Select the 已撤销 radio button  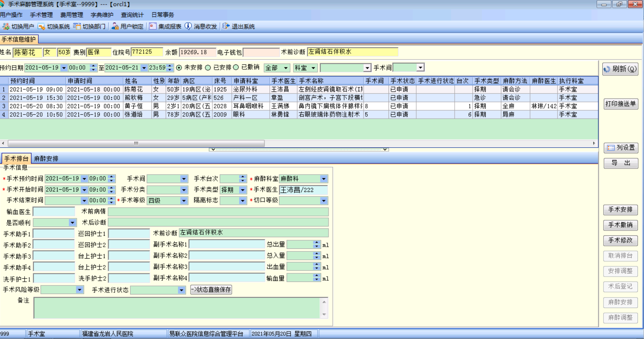(236, 68)
